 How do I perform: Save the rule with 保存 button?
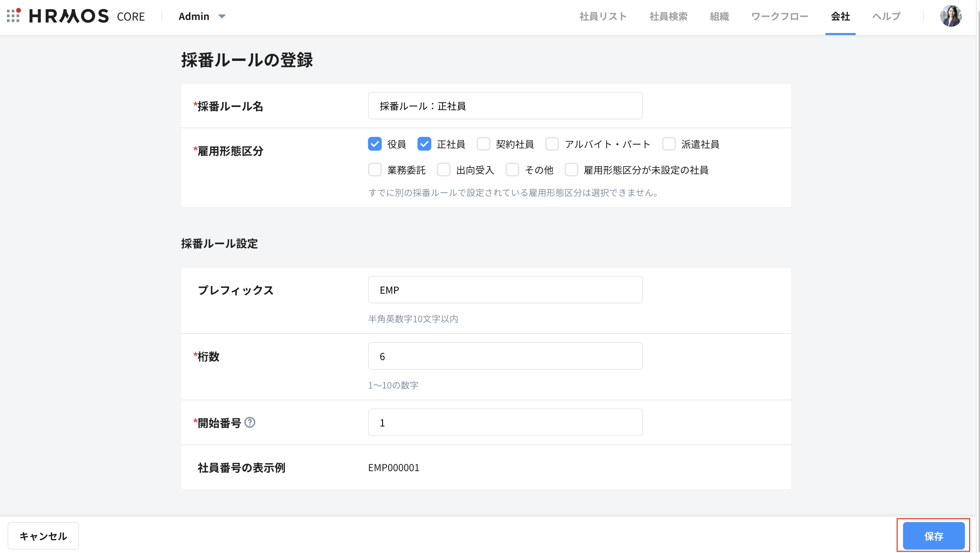pyautogui.click(x=933, y=536)
